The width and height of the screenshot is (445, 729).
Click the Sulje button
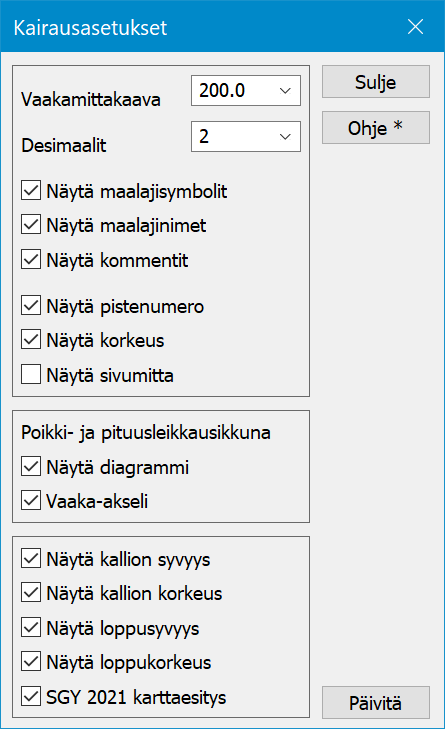376,82
